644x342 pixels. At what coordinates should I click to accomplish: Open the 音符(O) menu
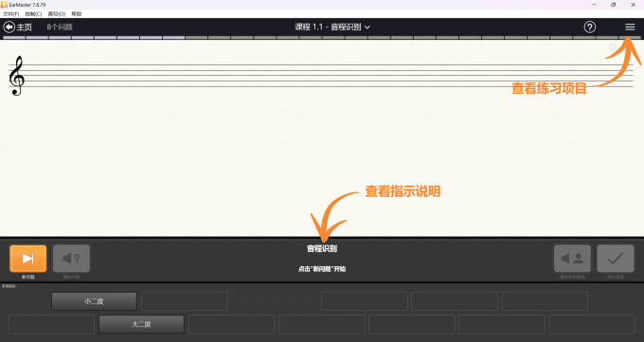click(x=56, y=14)
